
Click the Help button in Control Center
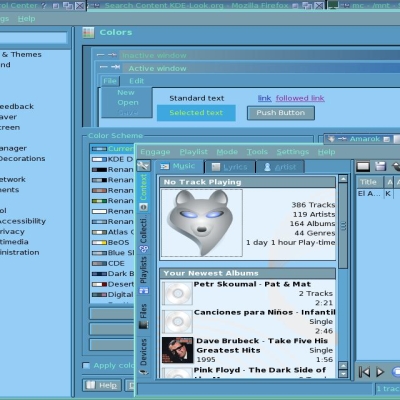pos(102,385)
